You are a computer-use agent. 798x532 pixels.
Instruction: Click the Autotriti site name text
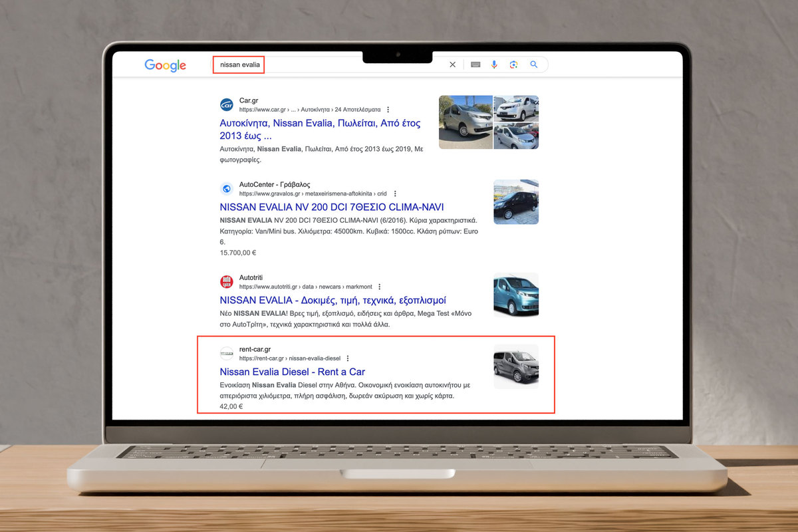[251, 277]
